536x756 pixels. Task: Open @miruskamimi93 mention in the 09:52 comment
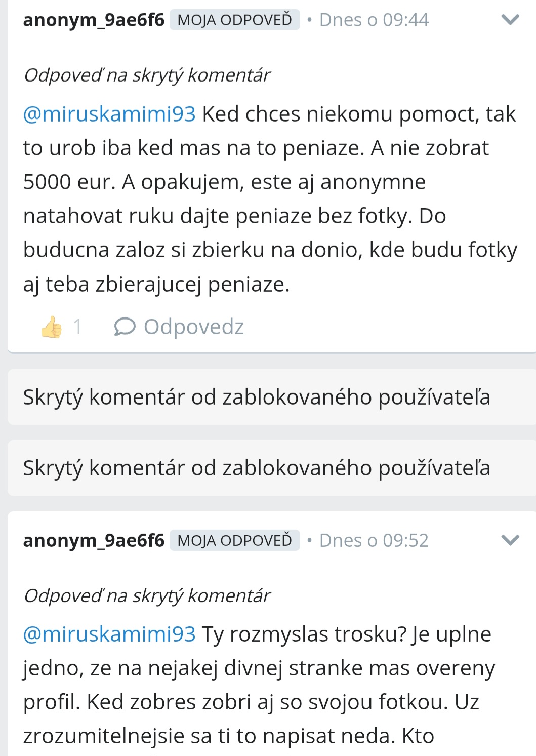(x=109, y=634)
